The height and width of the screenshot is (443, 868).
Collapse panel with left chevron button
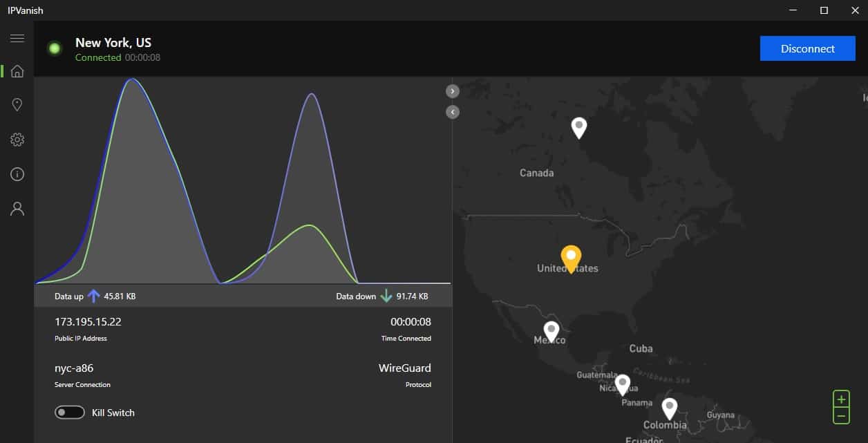point(453,111)
